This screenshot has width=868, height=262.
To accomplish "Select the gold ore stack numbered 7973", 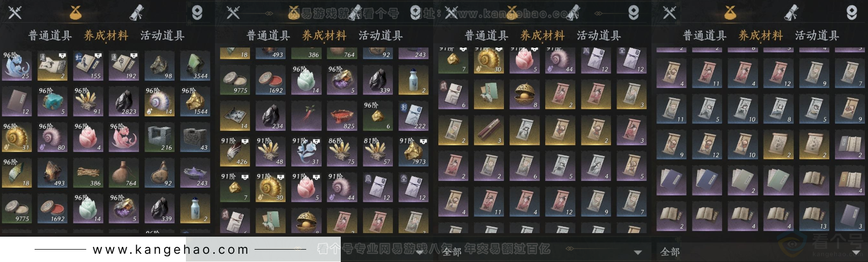I will point(413,151).
